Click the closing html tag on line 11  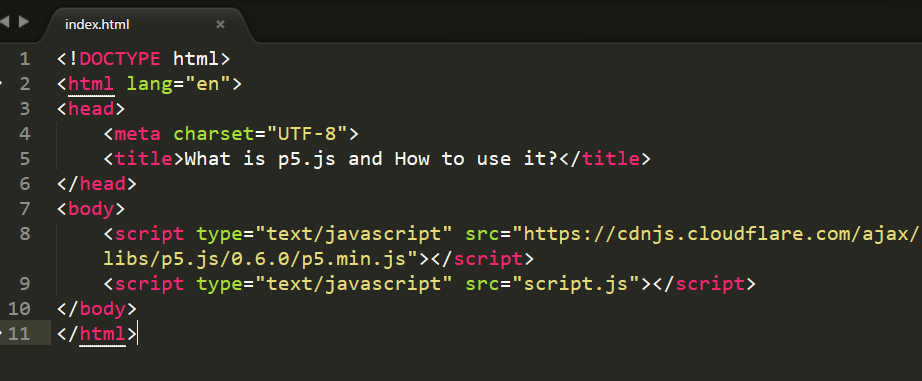(97, 334)
